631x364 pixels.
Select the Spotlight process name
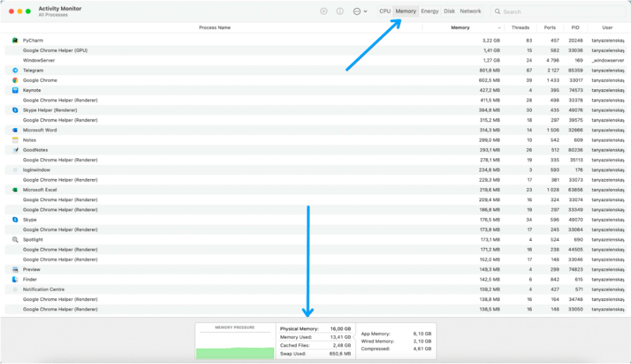click(33, 240)
